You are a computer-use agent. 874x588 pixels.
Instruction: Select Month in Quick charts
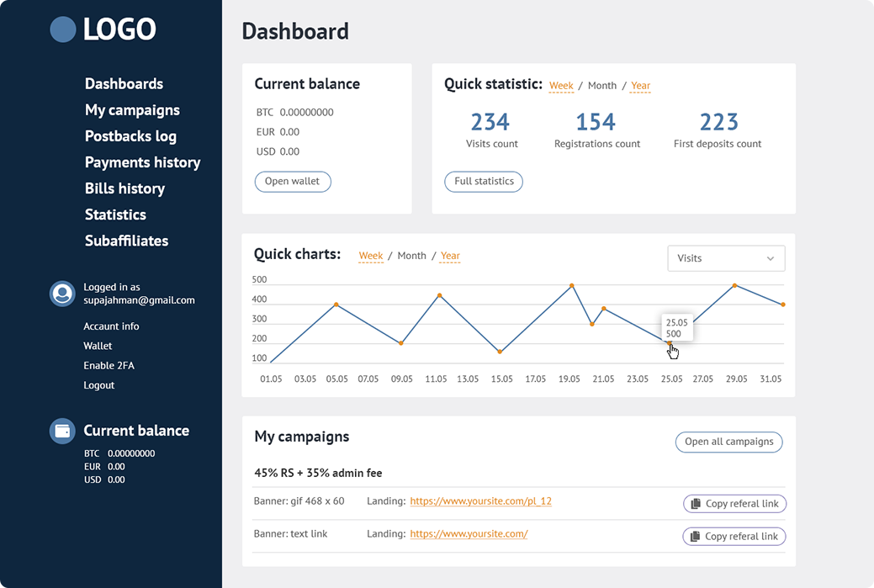click(411, 256)
